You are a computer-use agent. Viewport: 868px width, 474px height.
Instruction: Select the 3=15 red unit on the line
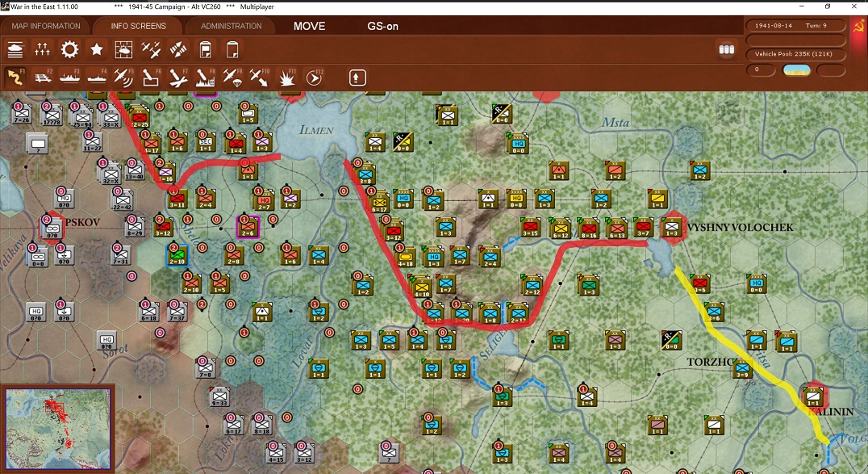530,227
